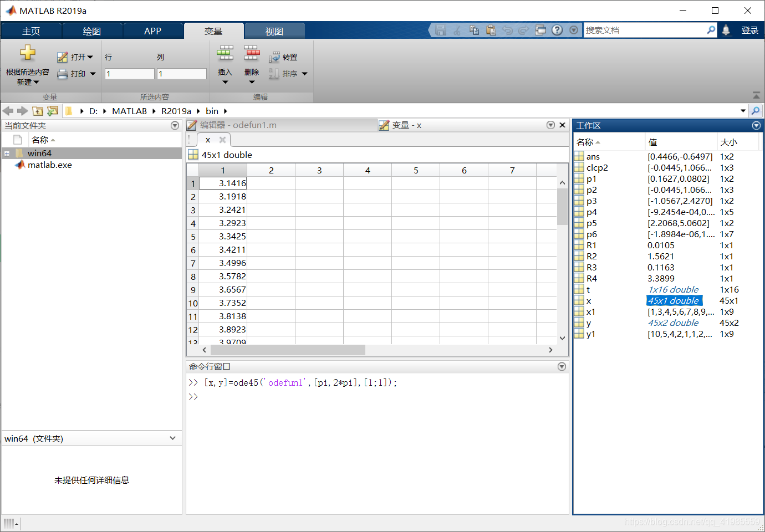Click the Insert rows/columns icon
Screen dimensions: 765x532
pyautogui.click(x=225, y=53)
